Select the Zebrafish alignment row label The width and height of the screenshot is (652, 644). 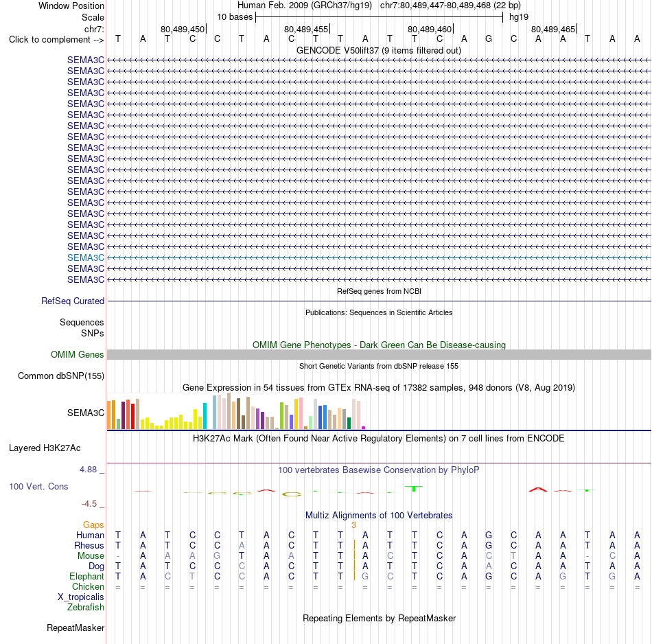coord(86,608)
